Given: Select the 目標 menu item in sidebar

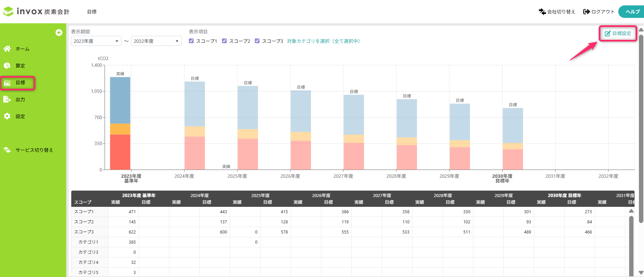Looking at the screenshot, I should tap(20, 83).
